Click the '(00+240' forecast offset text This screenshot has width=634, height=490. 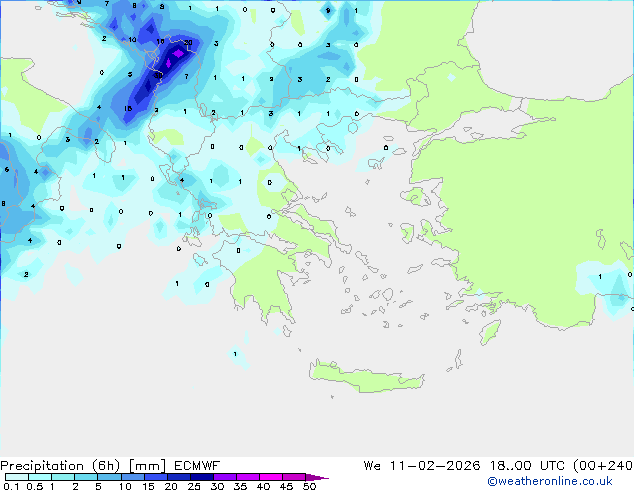click(x=603, y=466)
